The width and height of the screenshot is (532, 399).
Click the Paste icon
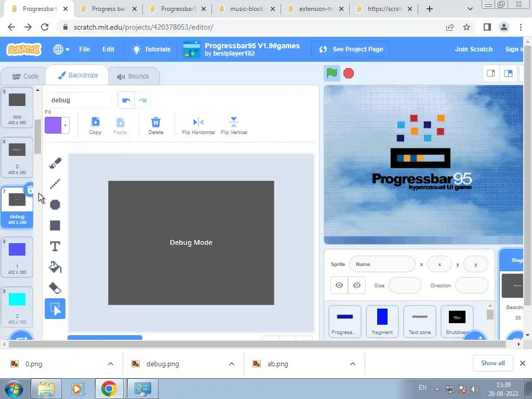pos(120,126)
